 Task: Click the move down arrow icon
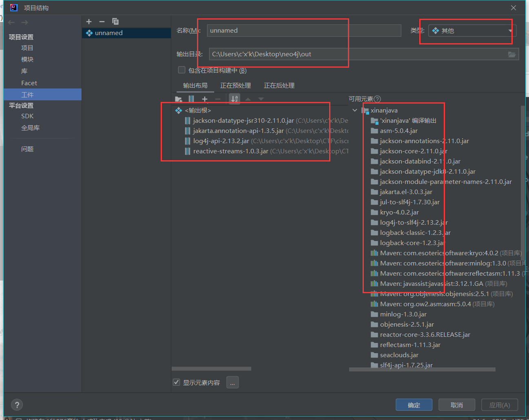[x=261, y=99]
